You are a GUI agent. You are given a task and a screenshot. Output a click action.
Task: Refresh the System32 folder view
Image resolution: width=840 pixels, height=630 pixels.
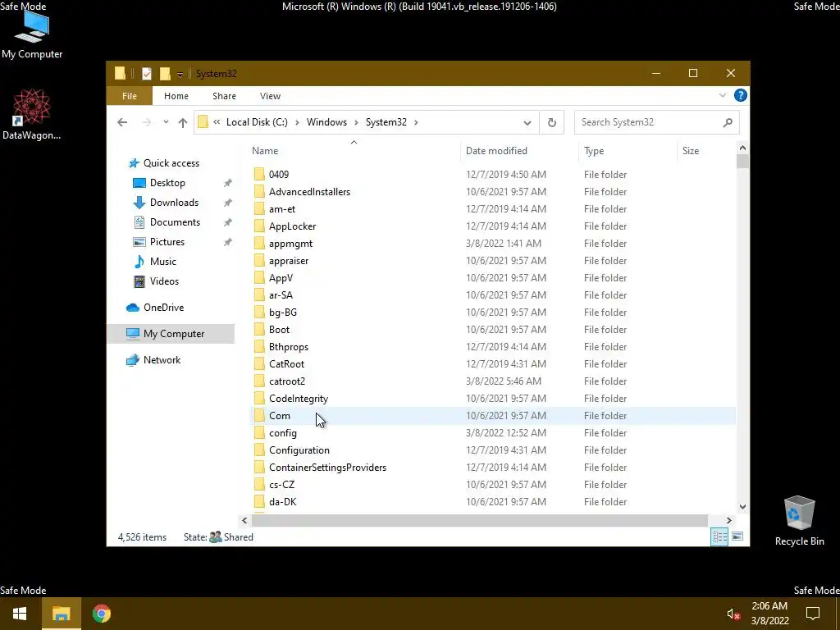point(552,122)
